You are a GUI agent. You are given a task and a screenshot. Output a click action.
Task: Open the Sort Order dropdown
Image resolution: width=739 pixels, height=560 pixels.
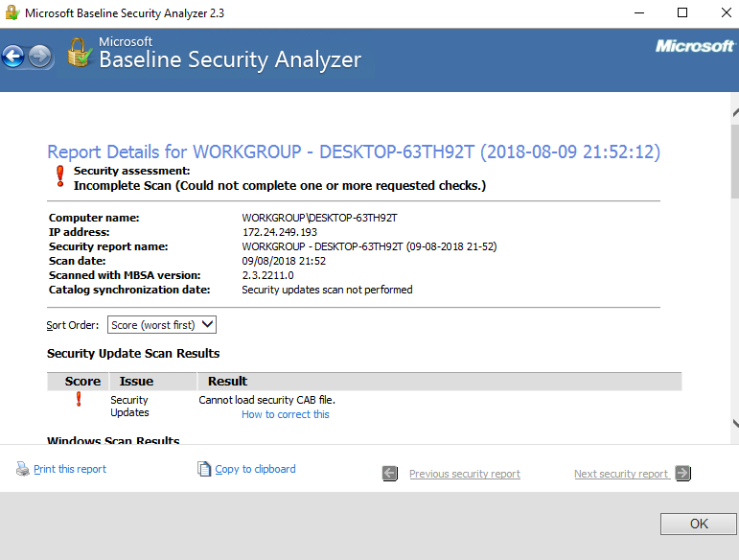pos(162,325)
